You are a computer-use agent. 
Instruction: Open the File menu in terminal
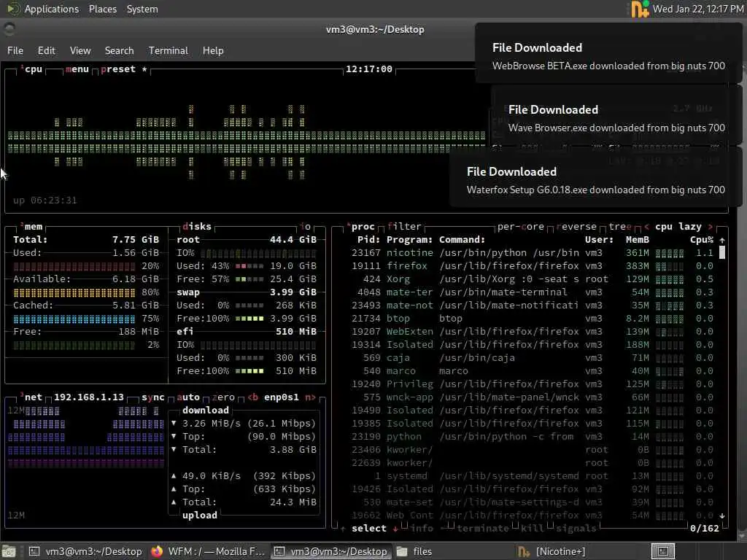click(x=15, y=50)
